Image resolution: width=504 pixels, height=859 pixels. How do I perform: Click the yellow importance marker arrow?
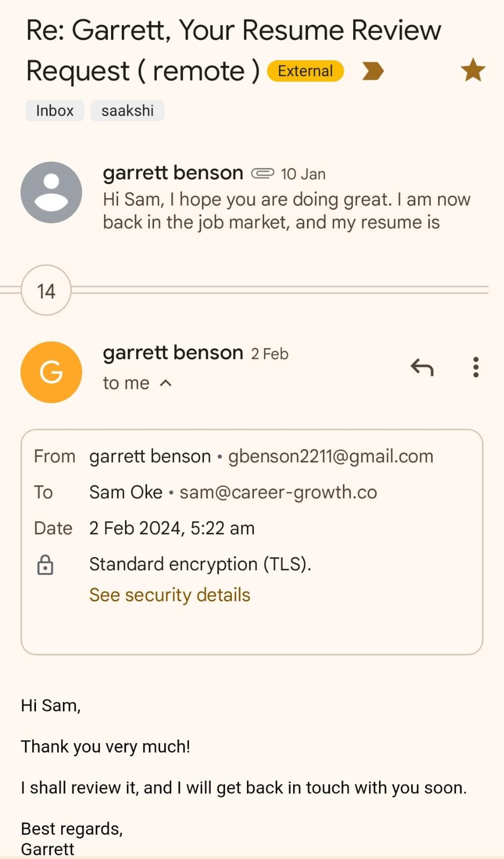tap(372, 71)
